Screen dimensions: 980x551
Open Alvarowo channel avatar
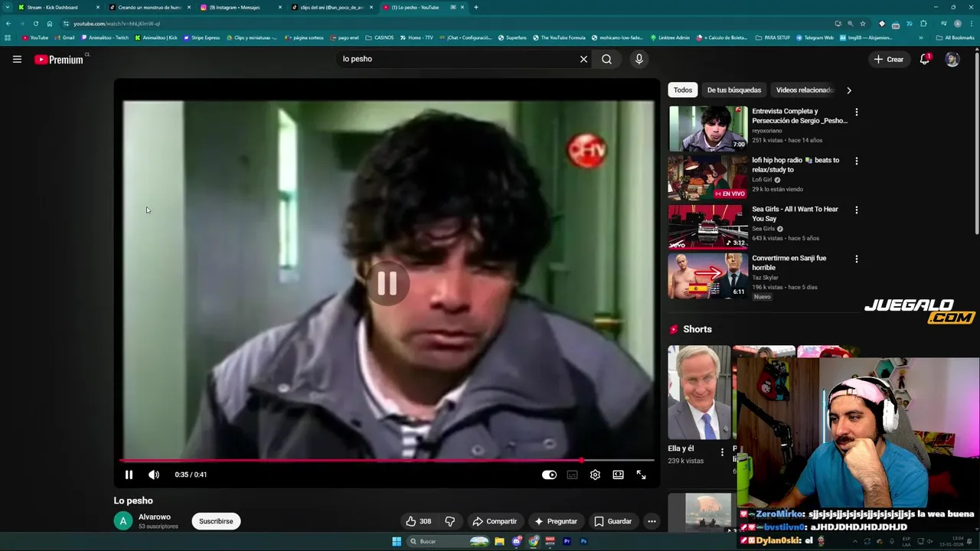tap(123, 521)
